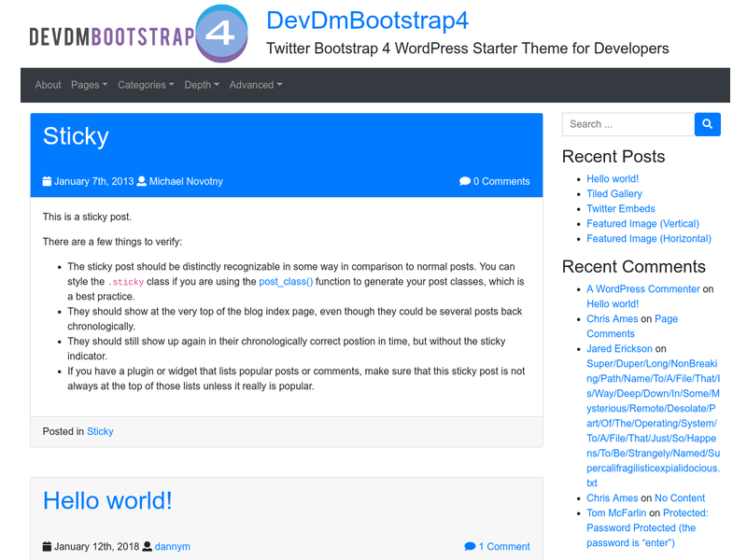The height and width of the screenshot is (560, 747).
Task: Click the post_class() documentation link
Action: click(286, 281)
